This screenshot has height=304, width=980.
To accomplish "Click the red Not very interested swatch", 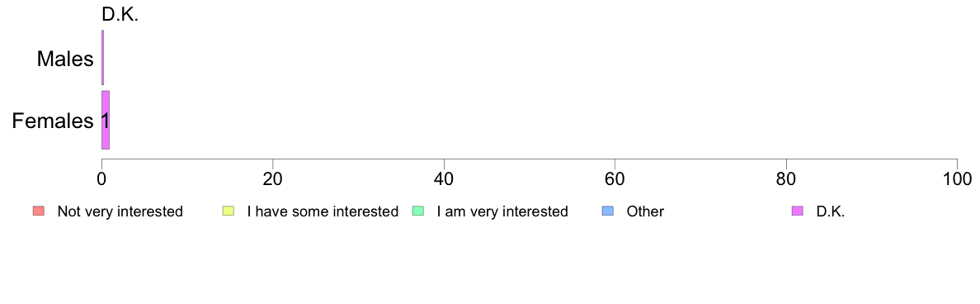I will point(37,211).
